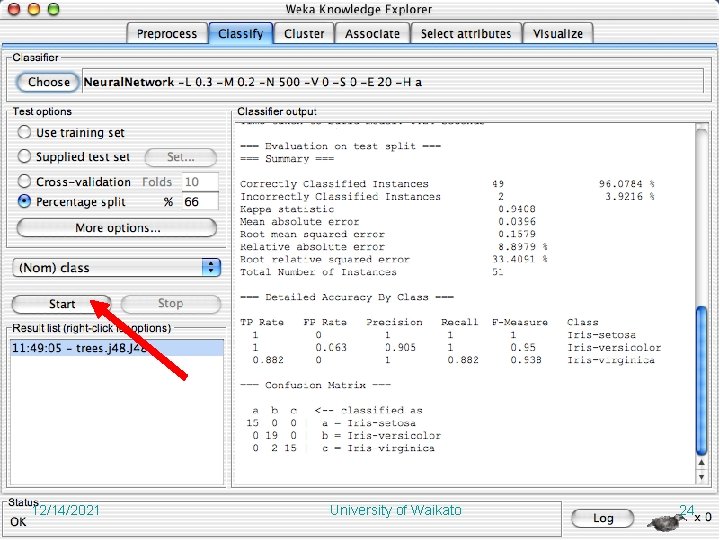Screen dimensions: 720x540
Task: Open the More options dialog
Action: [x=117, y=228]
